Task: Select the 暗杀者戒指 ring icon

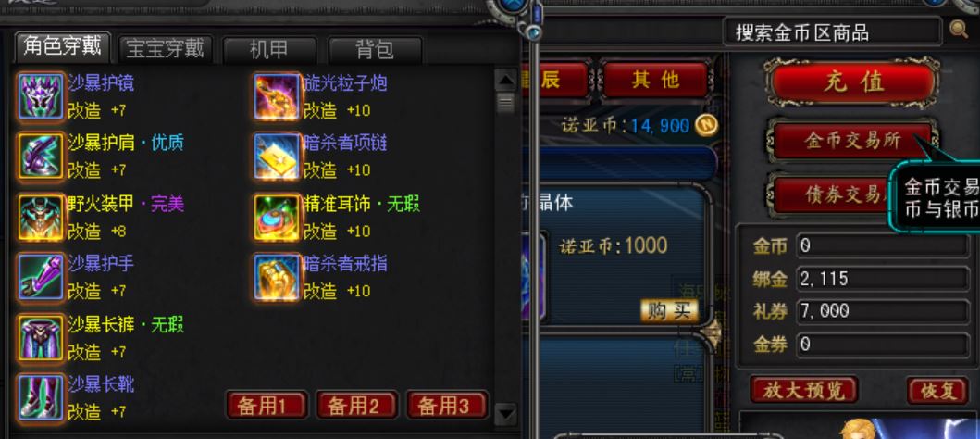Action: click(277, 277)
